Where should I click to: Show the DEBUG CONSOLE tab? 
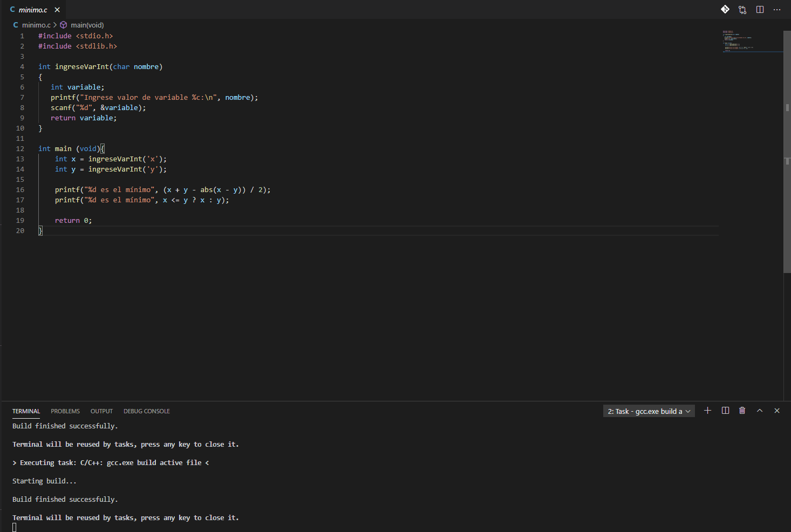coord(147,411)
